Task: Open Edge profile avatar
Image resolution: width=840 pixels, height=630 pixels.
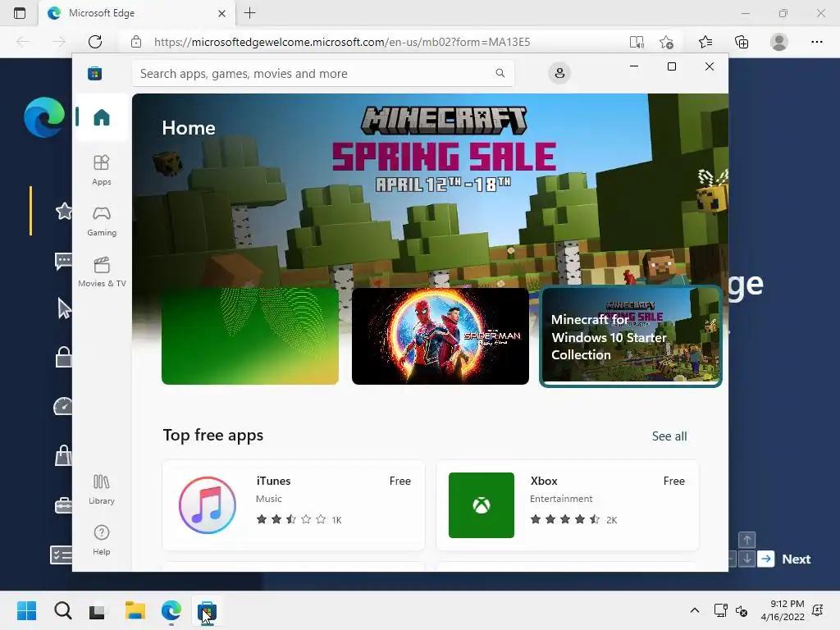Action: tap(779, 42)
